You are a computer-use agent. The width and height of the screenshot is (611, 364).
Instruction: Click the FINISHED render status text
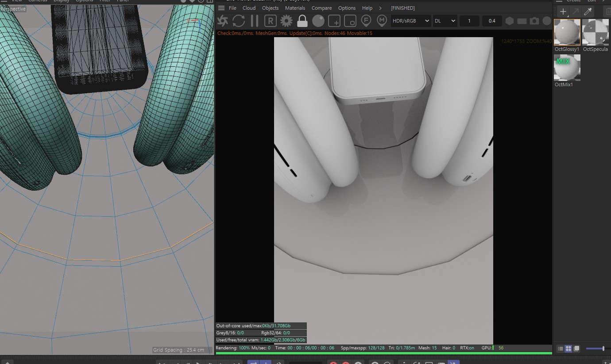point(402,8)
